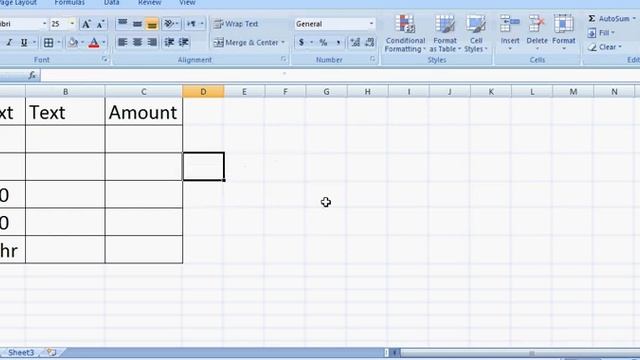Apply italic formatting
The width and height of the screenshot is (640, 360).
(x=9, y=42)
